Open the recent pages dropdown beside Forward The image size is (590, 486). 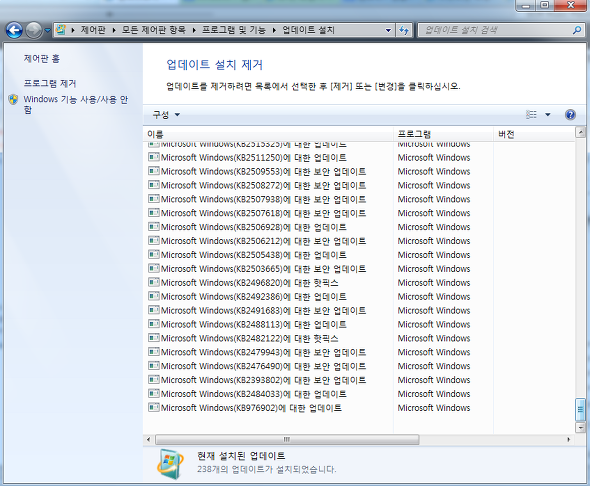47,30
